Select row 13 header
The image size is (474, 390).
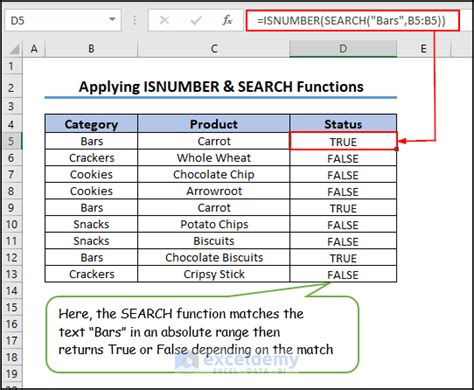(11, 274)
